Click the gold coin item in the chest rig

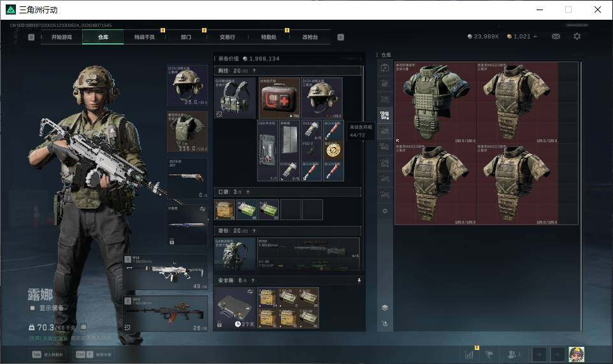pyautogui.click(x=333, y=151)
